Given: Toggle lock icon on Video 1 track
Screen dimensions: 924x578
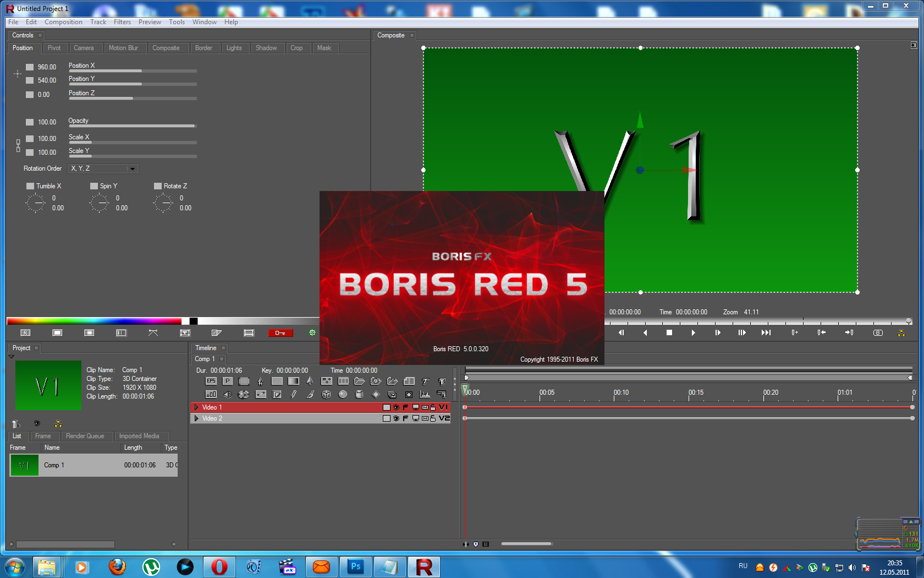Looking at the screenshot, I should click(x=433, y=407).
